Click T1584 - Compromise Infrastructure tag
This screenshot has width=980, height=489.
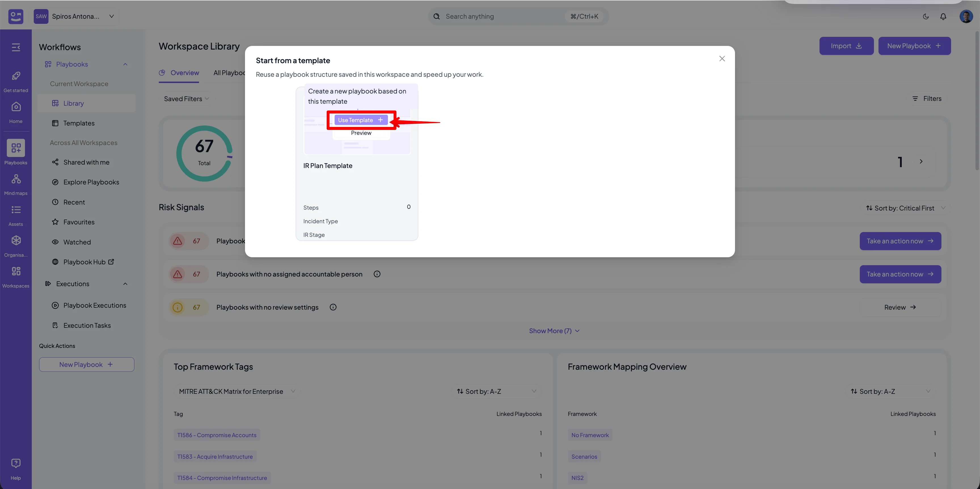pos(222,478)
